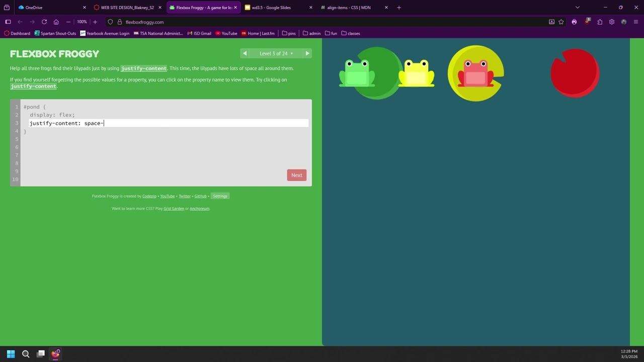Click the FLEXBOX FROGGY title heading
This screenshot has height=362, width=644.
tap(54, 54)
